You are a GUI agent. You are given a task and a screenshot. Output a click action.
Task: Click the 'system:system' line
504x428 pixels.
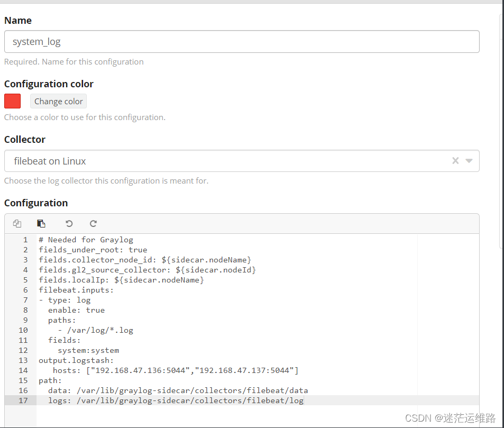tap(88, 350)
